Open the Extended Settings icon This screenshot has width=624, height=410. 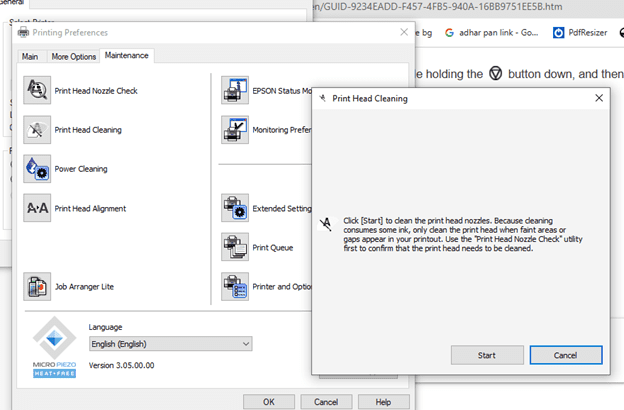pos(235,208)
